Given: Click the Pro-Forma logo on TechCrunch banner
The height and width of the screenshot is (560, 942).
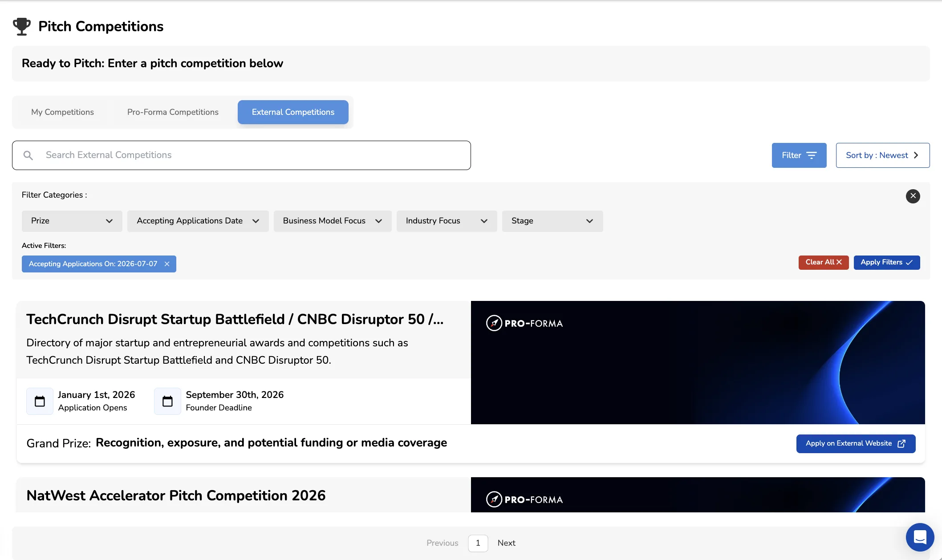Looking at the screenshot, I should pos(524,323).
